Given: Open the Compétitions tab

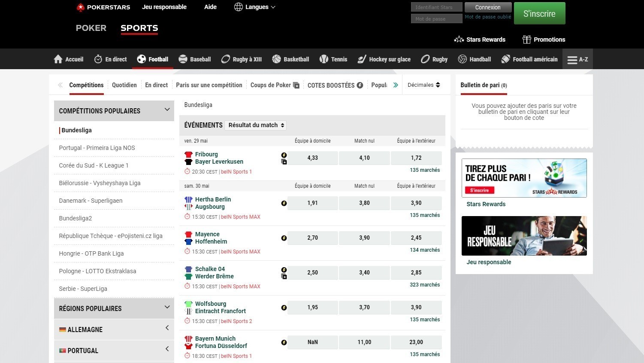Looking at the screenshot, I should point(86,85).
